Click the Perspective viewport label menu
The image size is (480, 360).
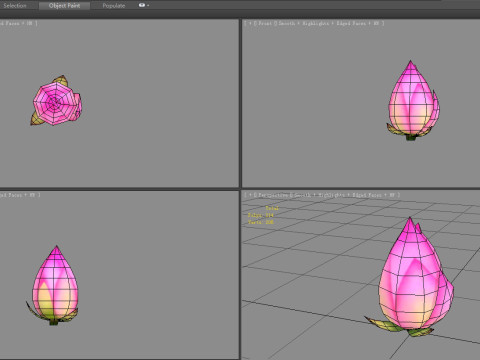coord(272,195)
